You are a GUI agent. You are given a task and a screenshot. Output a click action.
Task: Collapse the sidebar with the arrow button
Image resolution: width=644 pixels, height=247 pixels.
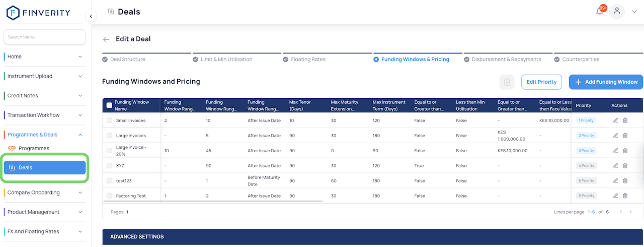(x=91, y=17)
